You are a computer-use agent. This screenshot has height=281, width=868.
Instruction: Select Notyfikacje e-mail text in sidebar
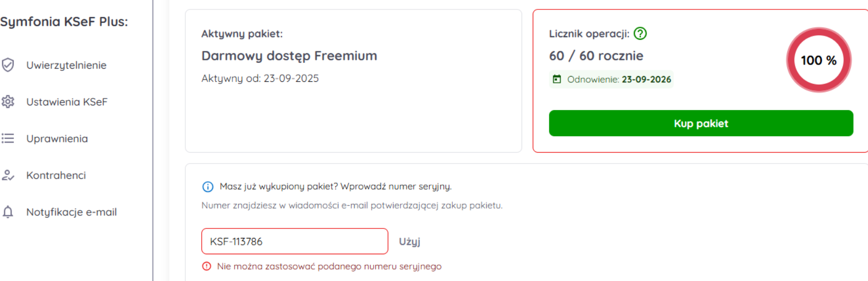(x=71, y=212)
